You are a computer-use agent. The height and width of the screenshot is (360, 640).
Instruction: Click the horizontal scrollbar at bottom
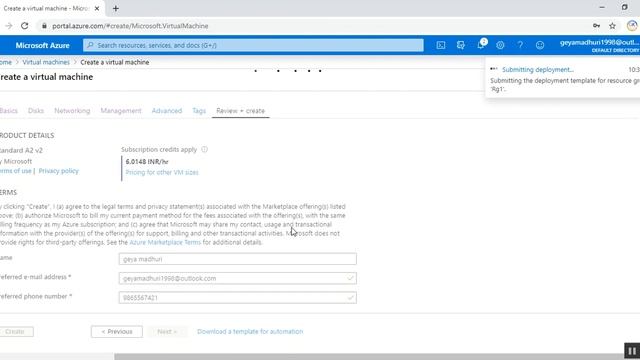tap(377, 357)
